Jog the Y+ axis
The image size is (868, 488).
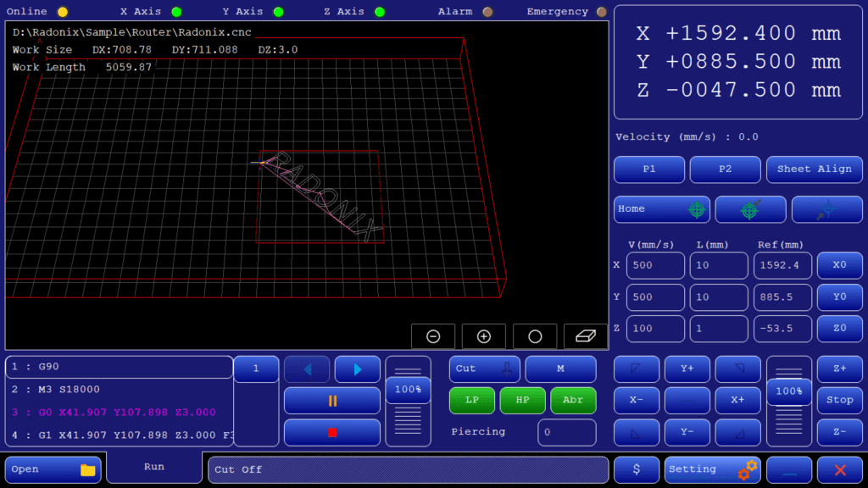687,369
